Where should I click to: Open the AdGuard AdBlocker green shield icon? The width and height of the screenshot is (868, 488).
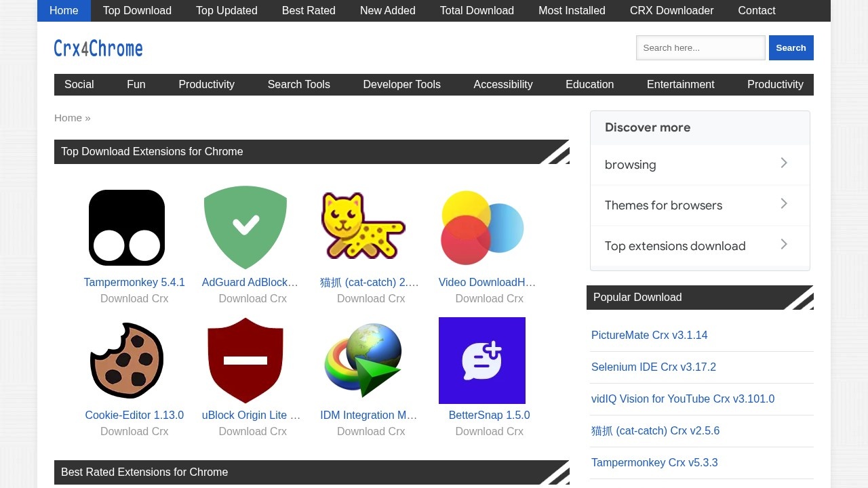[x=245, y=228]
